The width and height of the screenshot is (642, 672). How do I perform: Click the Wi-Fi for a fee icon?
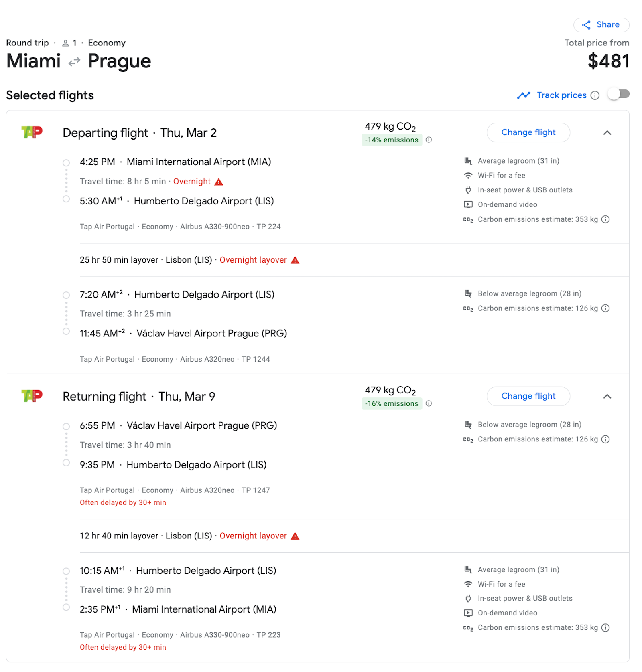(x=468, y=175)
